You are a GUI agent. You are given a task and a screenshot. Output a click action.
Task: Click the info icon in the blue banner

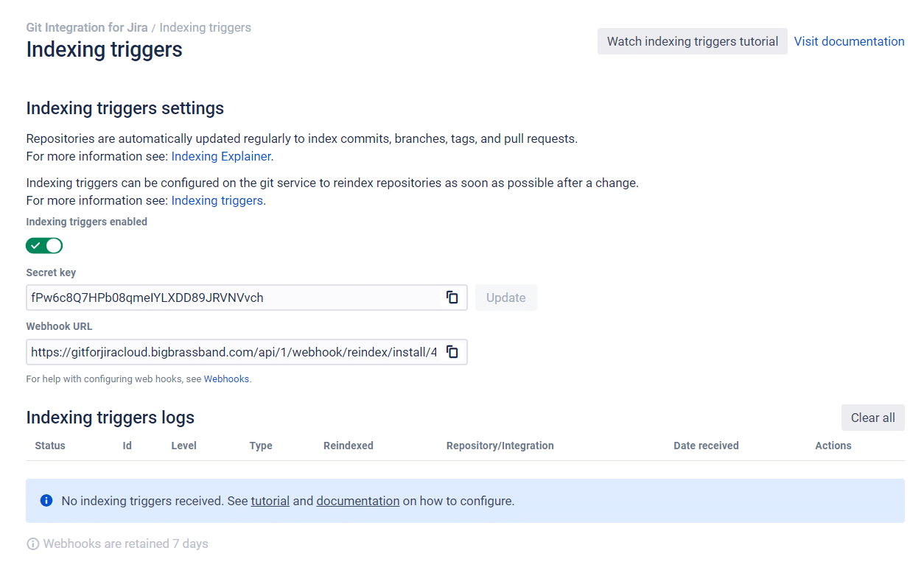pyautogui.click(x=46, y=501)
